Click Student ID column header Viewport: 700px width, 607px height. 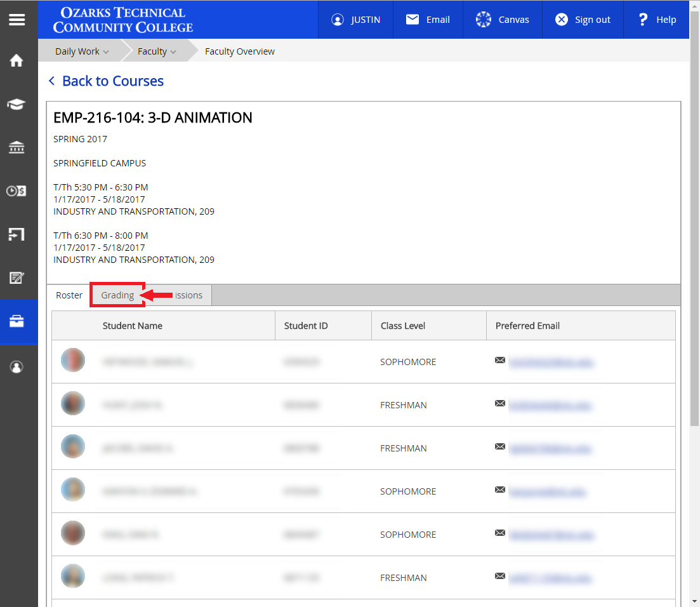[x=306, y=326]
